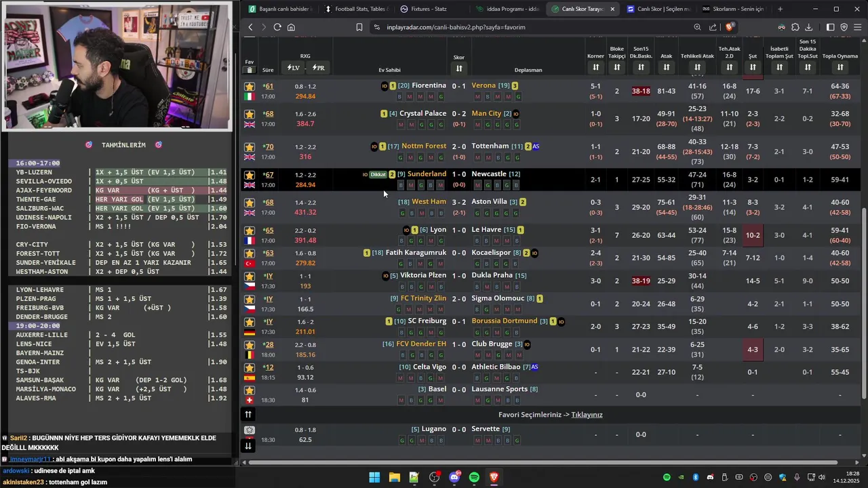
Task: Click the highlighted 10-2 Şut cell
Action: [x=753, y=235]
